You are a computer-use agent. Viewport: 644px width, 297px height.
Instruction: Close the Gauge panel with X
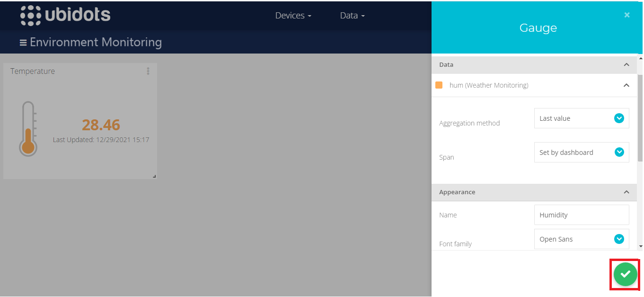coord(626,15)
